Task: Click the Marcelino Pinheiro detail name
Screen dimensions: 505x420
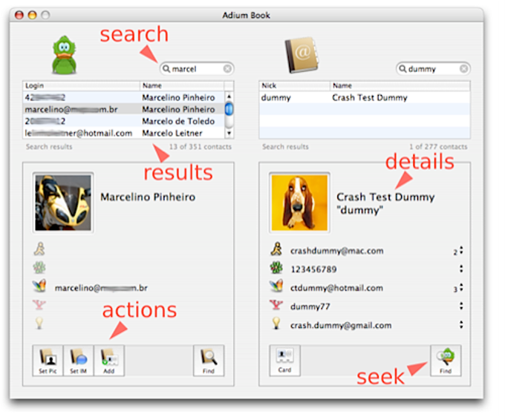Action: pos(148,197)
